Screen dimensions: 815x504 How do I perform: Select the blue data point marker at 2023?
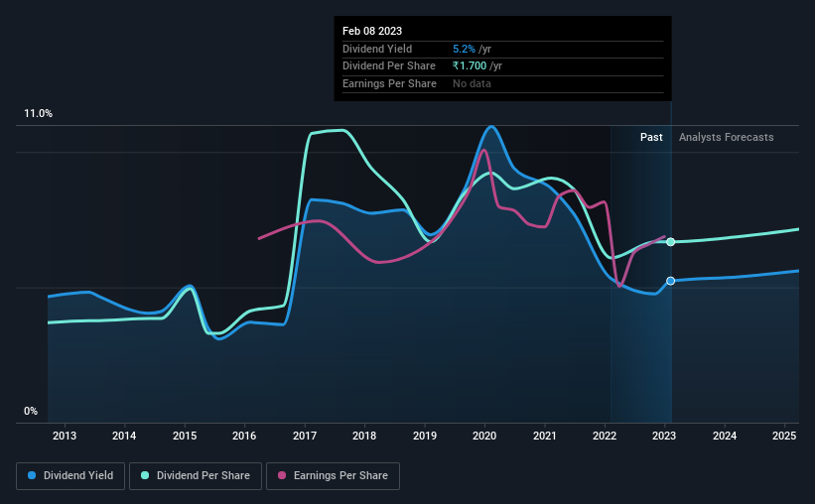pos(670,281)
